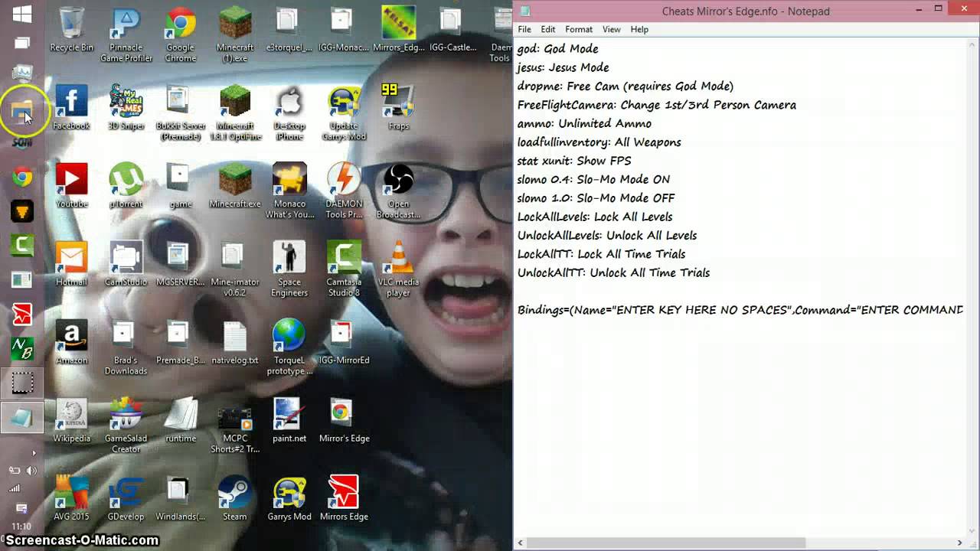Screen dimensions: 980x551
Task: Open the Edit menu in Notepad
Action: pos(548,29)
